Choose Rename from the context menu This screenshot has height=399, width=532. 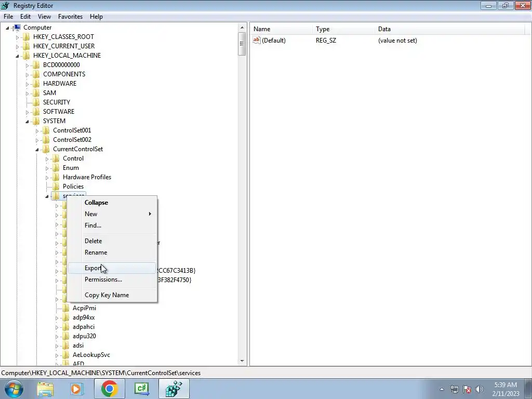coord(112,252)
